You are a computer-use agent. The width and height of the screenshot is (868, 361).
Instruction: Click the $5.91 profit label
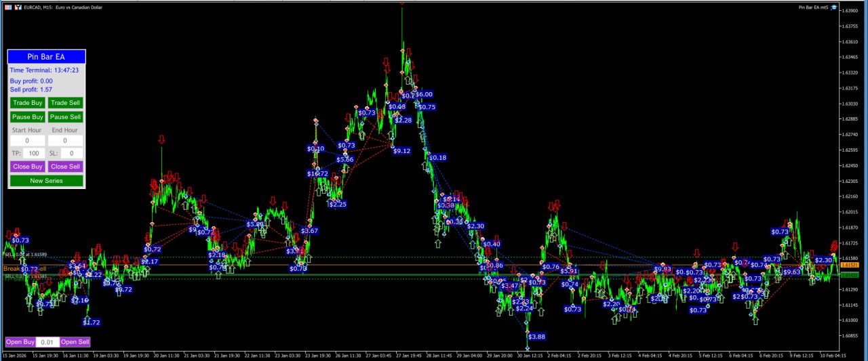click(568, 271)
